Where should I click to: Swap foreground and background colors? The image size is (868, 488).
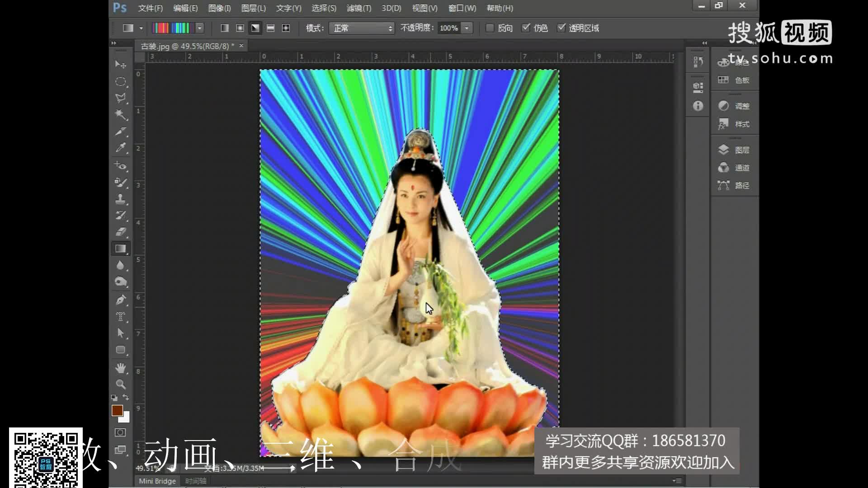(126, 398)
